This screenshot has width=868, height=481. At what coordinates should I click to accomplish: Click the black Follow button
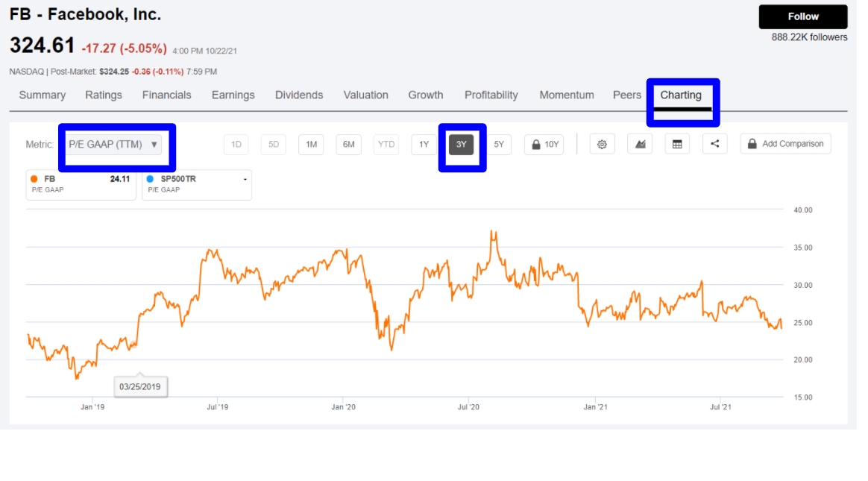[802, 16]
